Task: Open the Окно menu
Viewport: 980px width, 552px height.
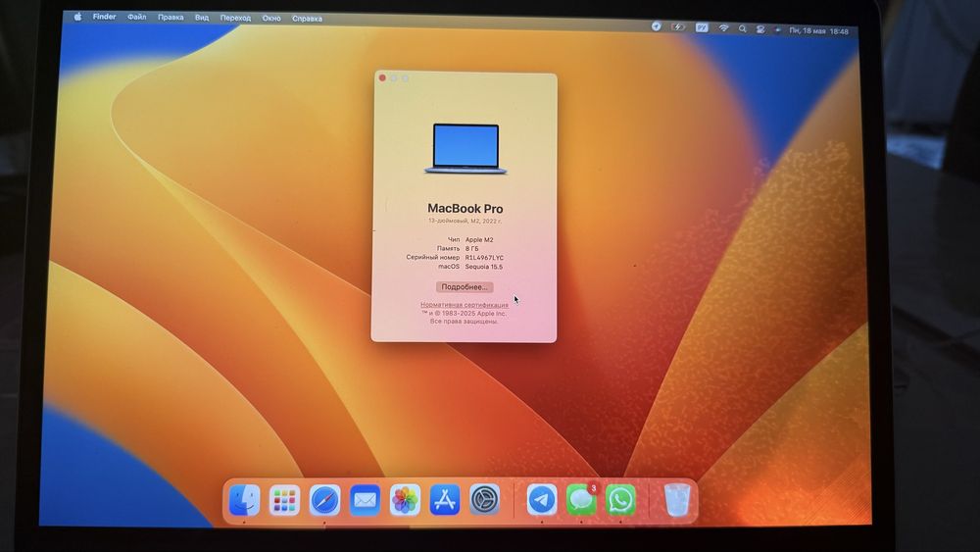Action: point(271,18)
